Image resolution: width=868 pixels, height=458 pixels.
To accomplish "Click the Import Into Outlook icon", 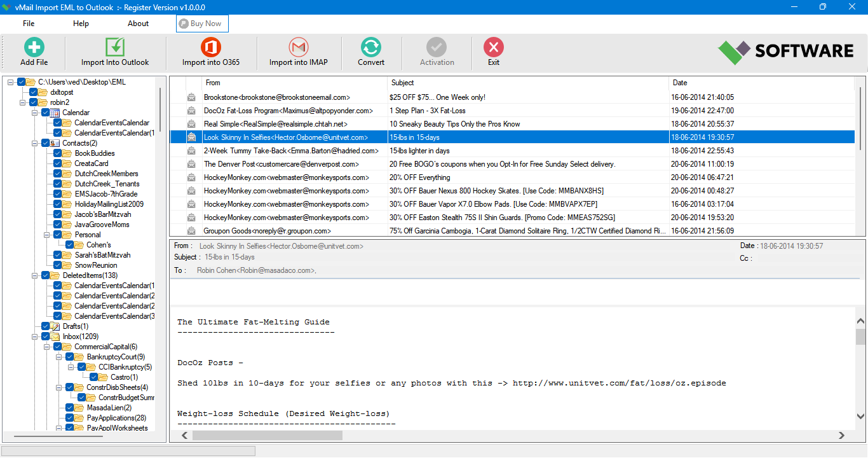I will pyautogui.click(x=115, y=47).
